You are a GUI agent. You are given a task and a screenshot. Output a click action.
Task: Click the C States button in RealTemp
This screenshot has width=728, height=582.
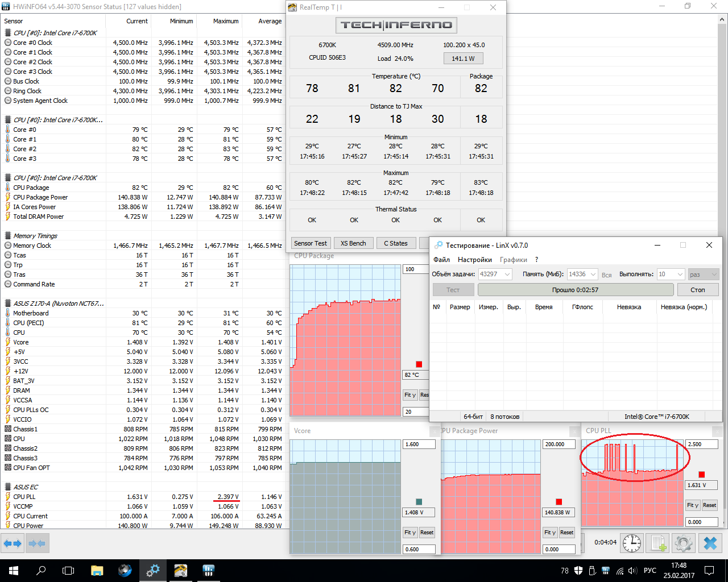(396, 243)
